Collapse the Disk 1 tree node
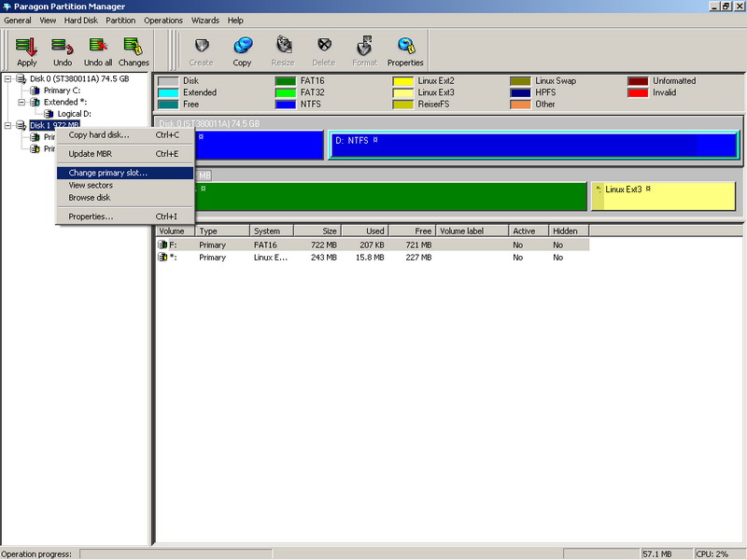 point(7,125)
